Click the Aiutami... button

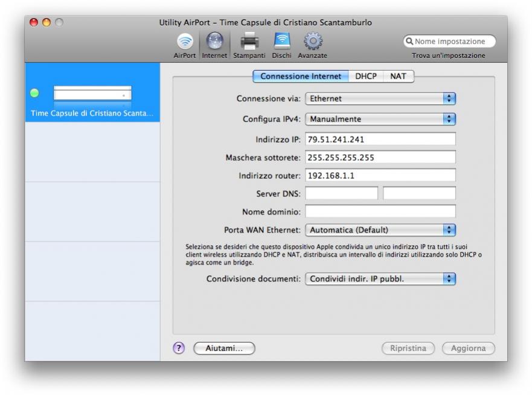[224, 348]
